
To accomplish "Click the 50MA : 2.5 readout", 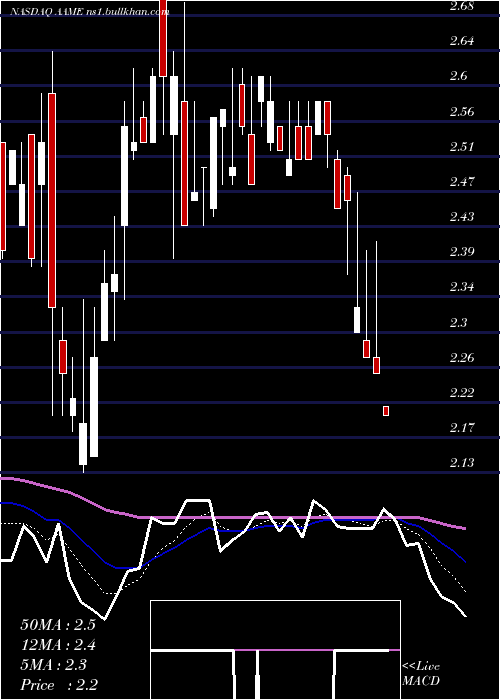I will 58,625.
